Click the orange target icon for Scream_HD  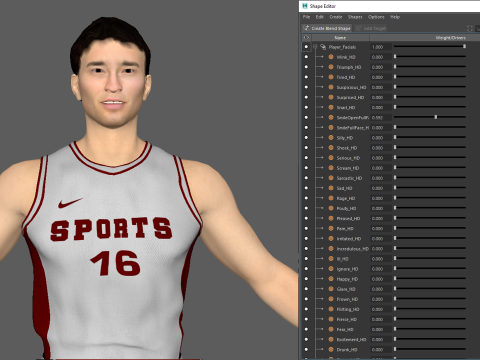coord(331,168)
